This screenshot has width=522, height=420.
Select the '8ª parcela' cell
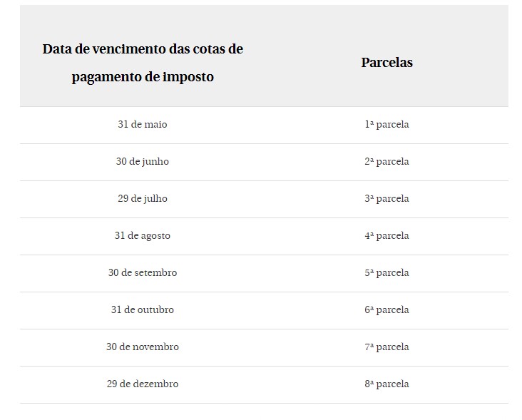tap(387, 384)
